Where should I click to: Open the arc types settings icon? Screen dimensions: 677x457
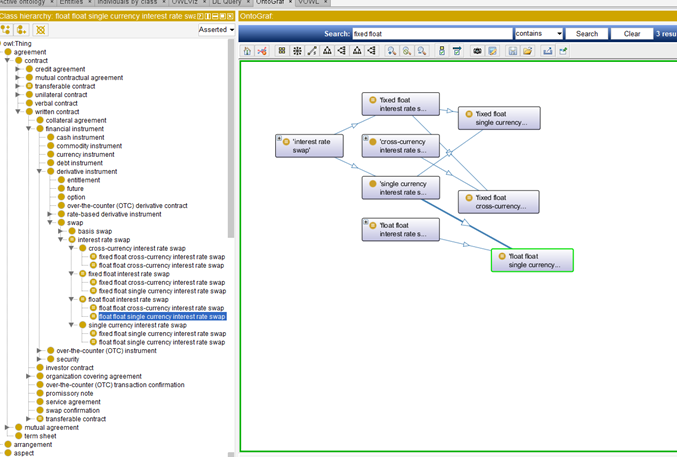[457, 51]
